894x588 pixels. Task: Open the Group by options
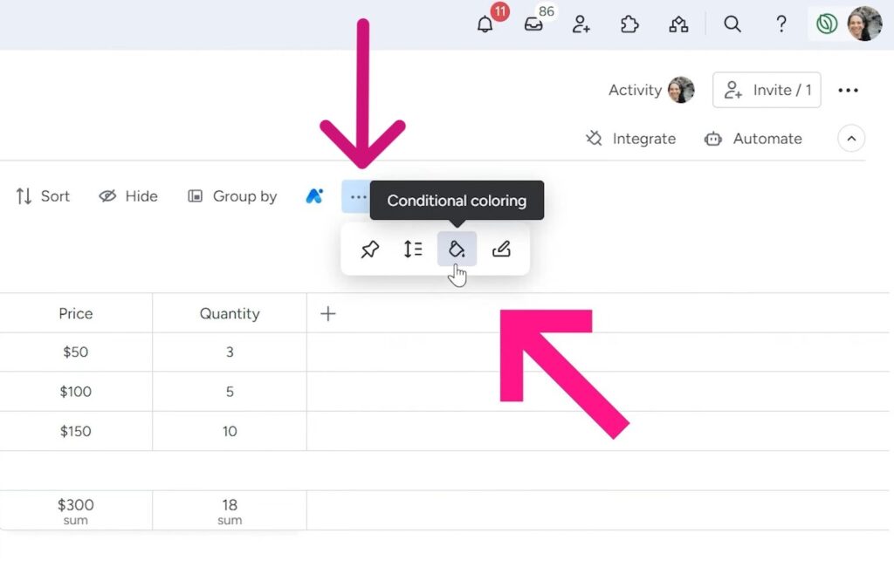[x=232, y=196]
